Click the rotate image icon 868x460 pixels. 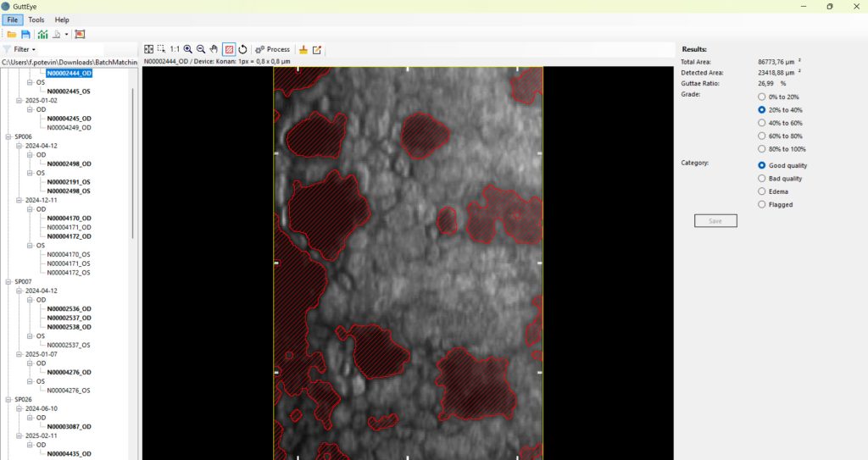coord(242,49)
